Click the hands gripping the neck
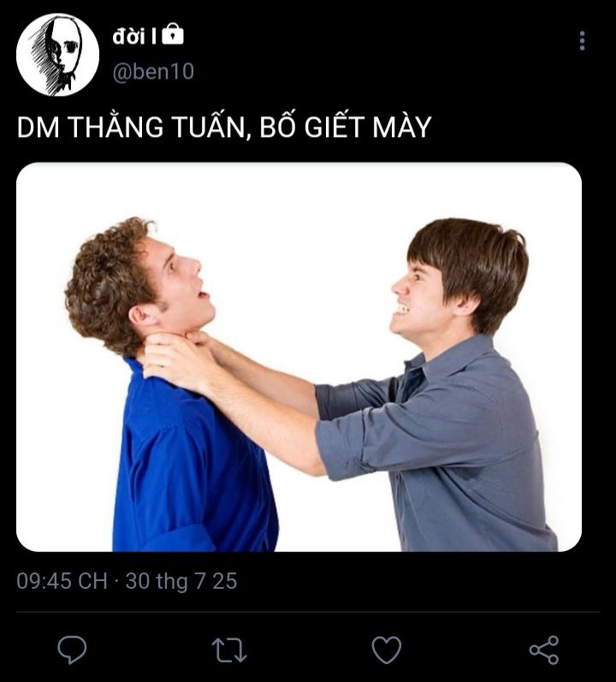616x682 pixels. pos(182,359)
